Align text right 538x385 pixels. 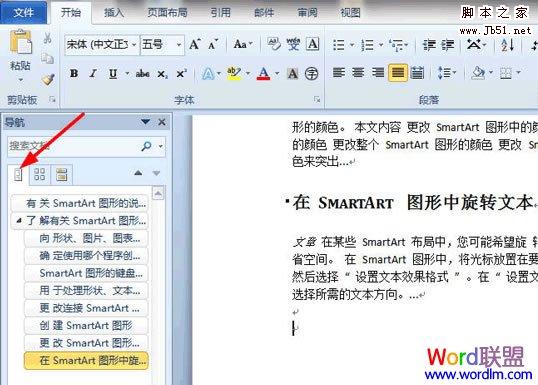(378, 72)
